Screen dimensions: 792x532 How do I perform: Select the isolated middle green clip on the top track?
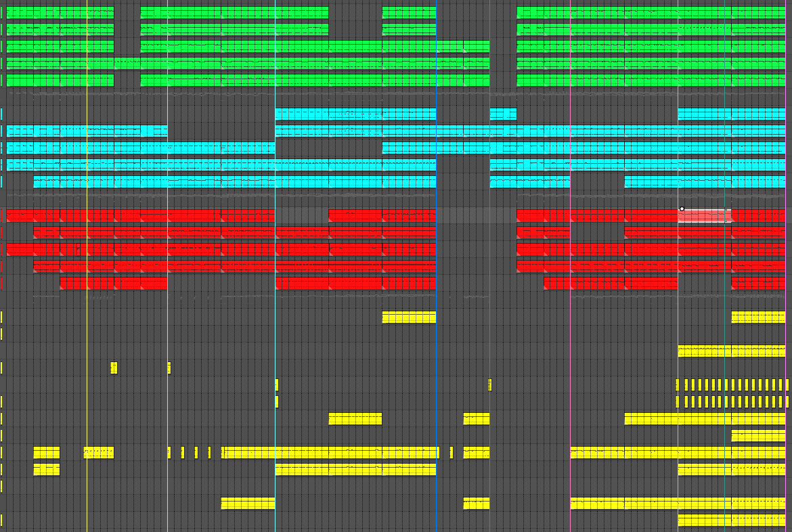409,12
